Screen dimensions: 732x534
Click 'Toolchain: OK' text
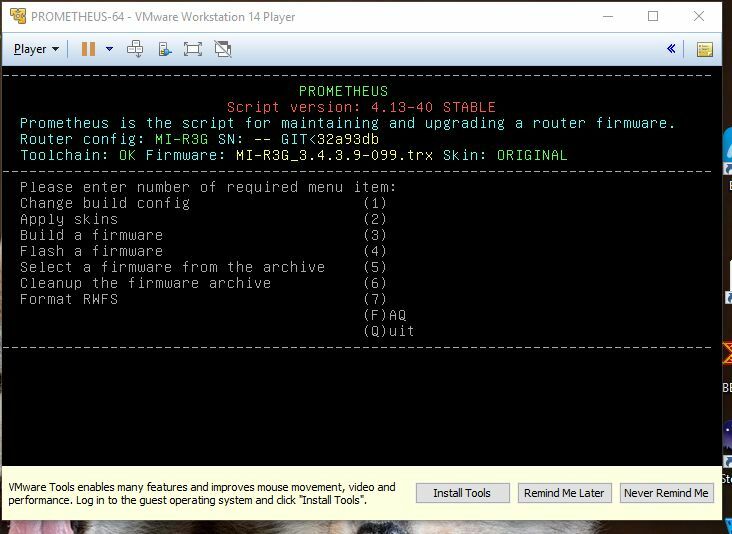[78, 155]
